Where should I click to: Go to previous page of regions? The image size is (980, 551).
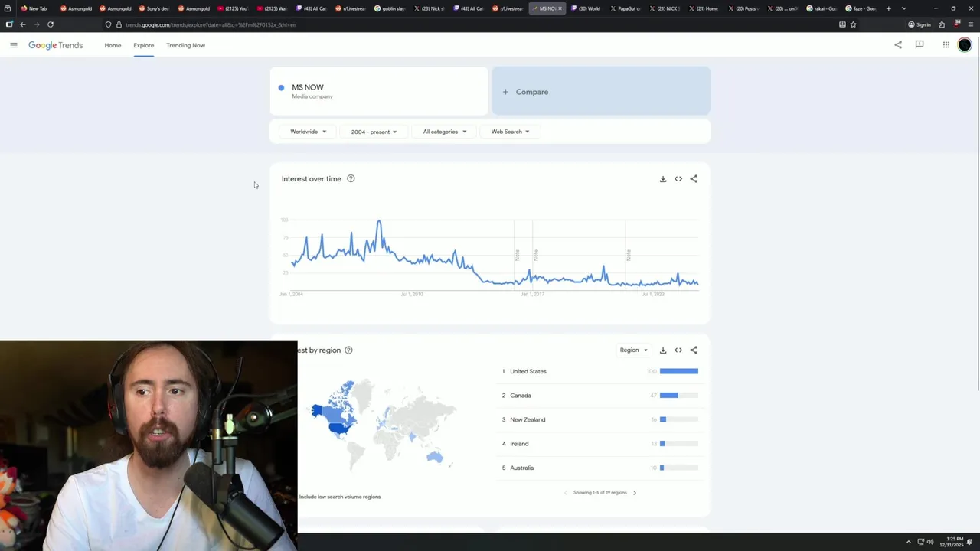click(566, 493)
